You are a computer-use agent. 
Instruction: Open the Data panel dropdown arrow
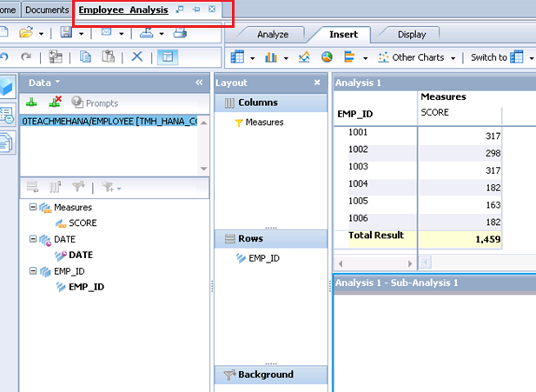(57, 83)
